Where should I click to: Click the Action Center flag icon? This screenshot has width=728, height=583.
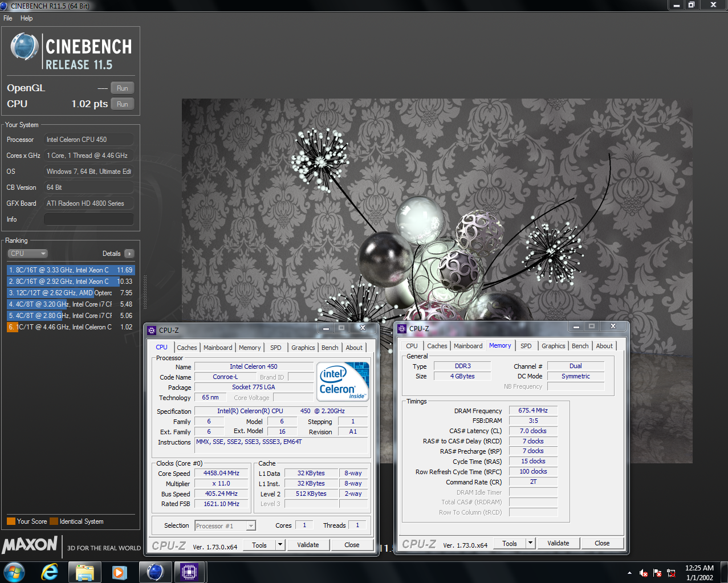657,573
